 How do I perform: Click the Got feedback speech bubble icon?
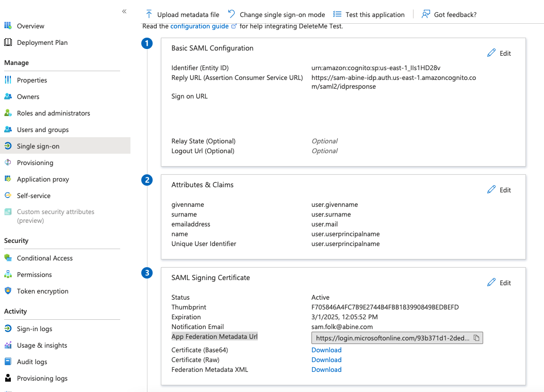pos(425,14)
